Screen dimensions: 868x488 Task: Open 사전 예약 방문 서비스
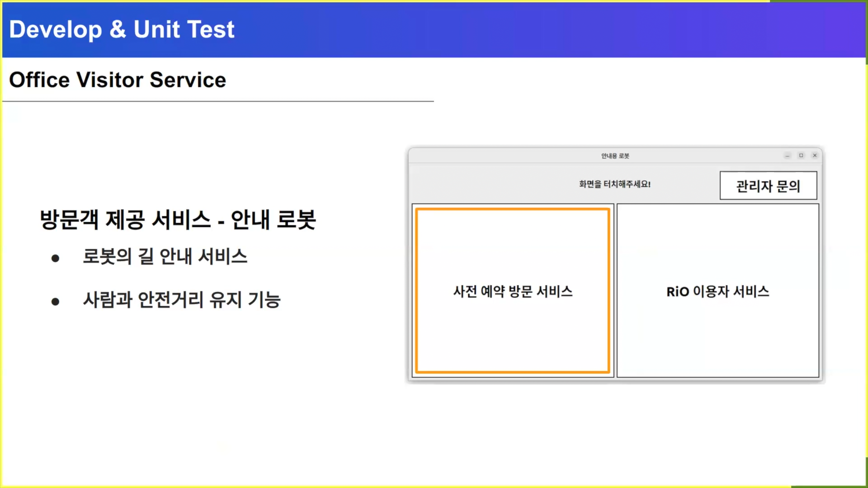coord(513,291)
